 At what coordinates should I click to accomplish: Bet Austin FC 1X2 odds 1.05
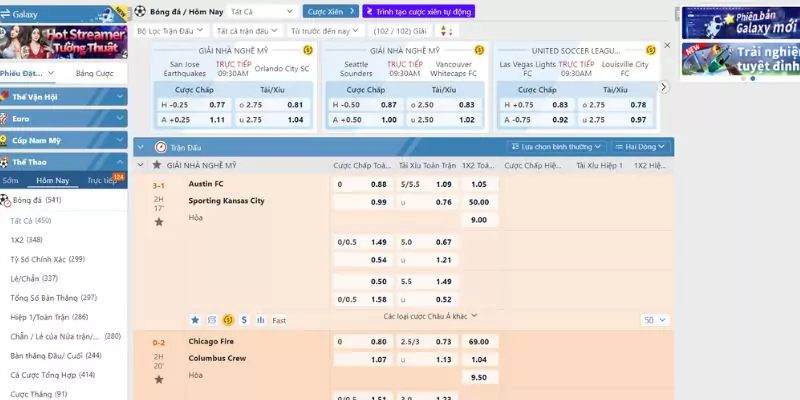pyautogui.click(x=479, y=184)
